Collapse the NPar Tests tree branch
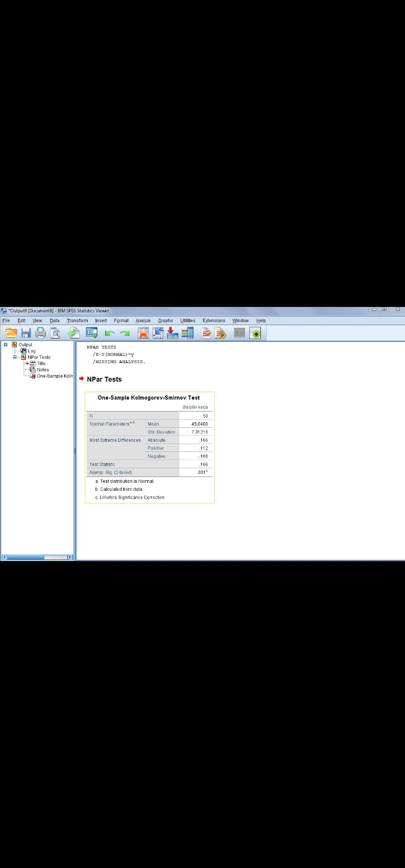Screen dimensions: 405x868 [x=15, y=357]
